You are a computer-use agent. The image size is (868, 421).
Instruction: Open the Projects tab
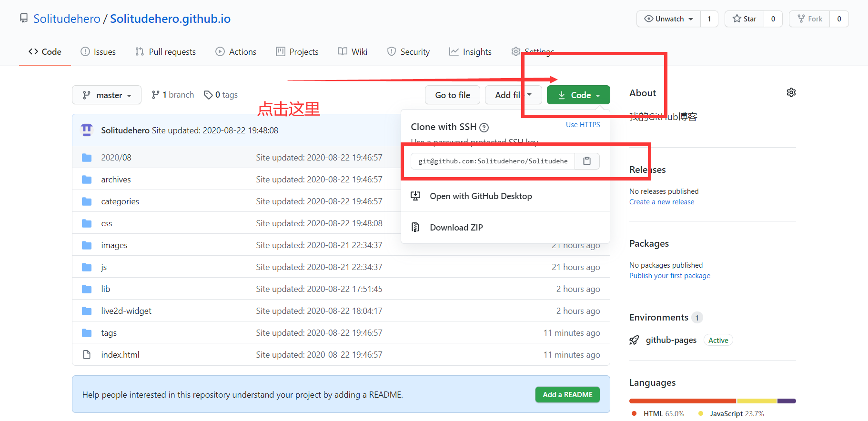[297, 51]
